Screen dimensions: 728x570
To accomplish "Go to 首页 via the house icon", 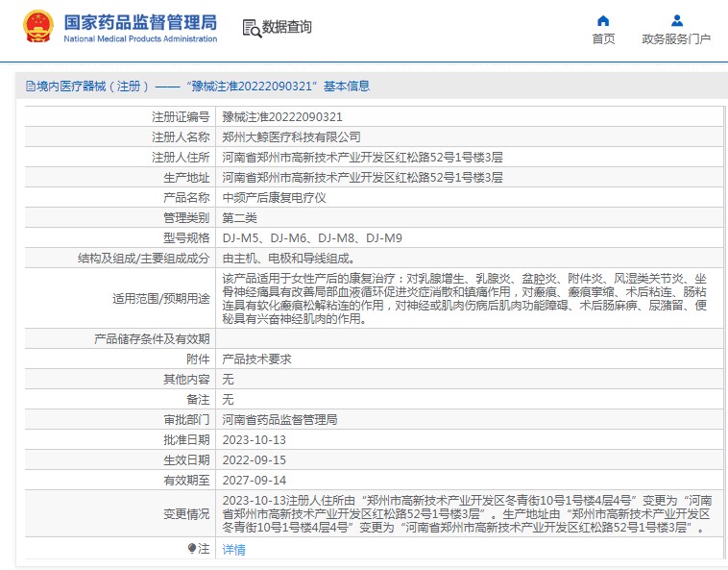I will [x=602, y=20].
